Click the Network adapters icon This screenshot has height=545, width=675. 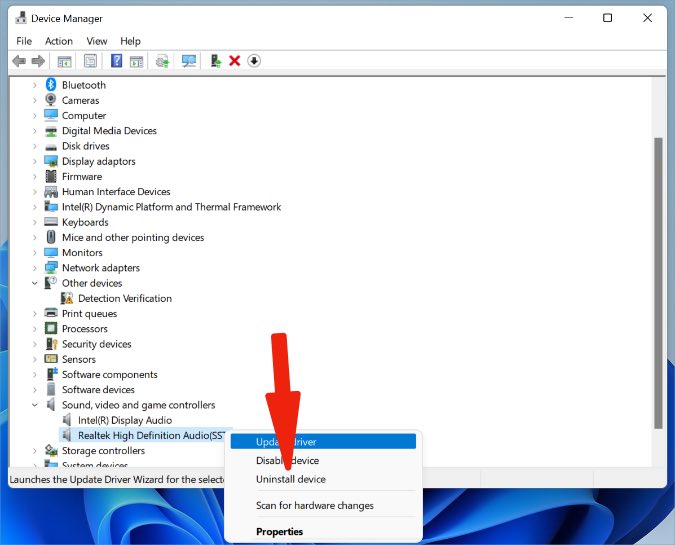[x=51, y=267]
